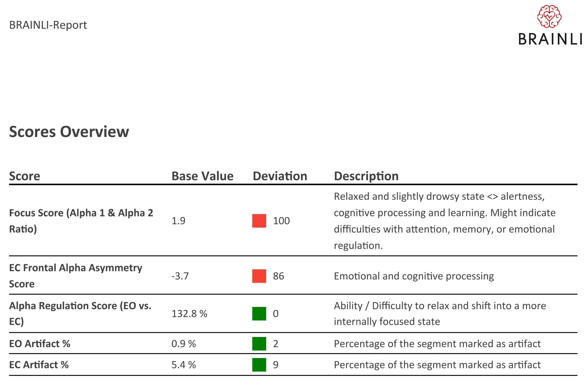Click the Base Value column header
This screenshot has width=588, height=392.
[x=203, y=176]
